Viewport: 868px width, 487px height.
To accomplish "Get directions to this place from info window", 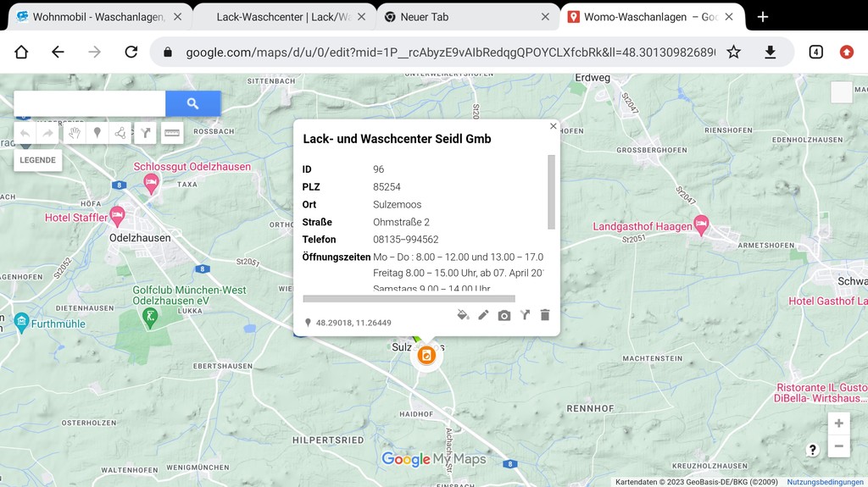I will 525,315.
